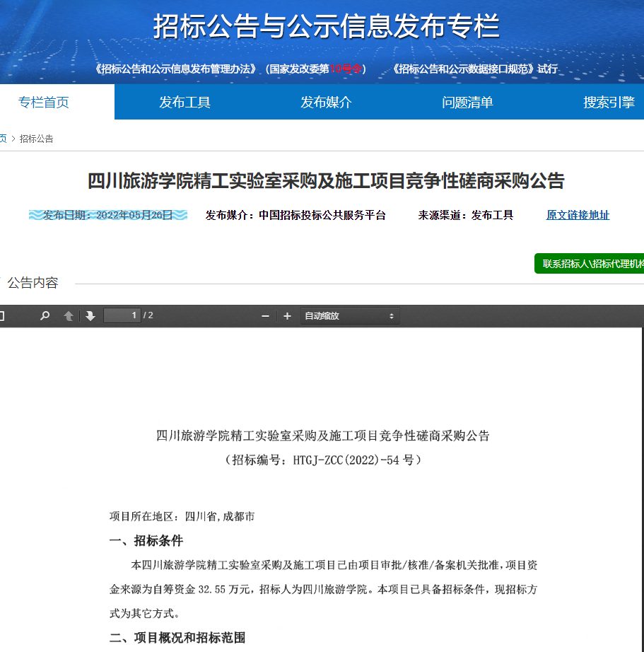
Task: Click the PDF document title line
Action: click(323, 436)
